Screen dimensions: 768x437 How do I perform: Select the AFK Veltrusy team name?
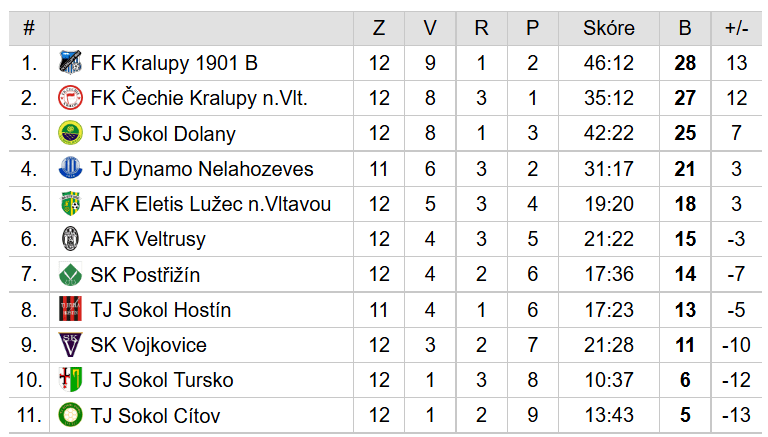point(148,239)
